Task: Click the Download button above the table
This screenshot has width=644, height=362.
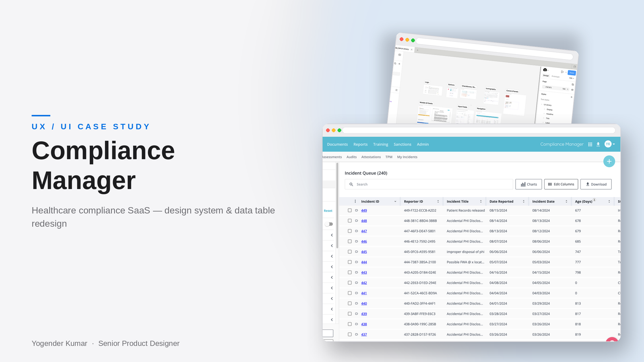Action: [x=596, y=184]
